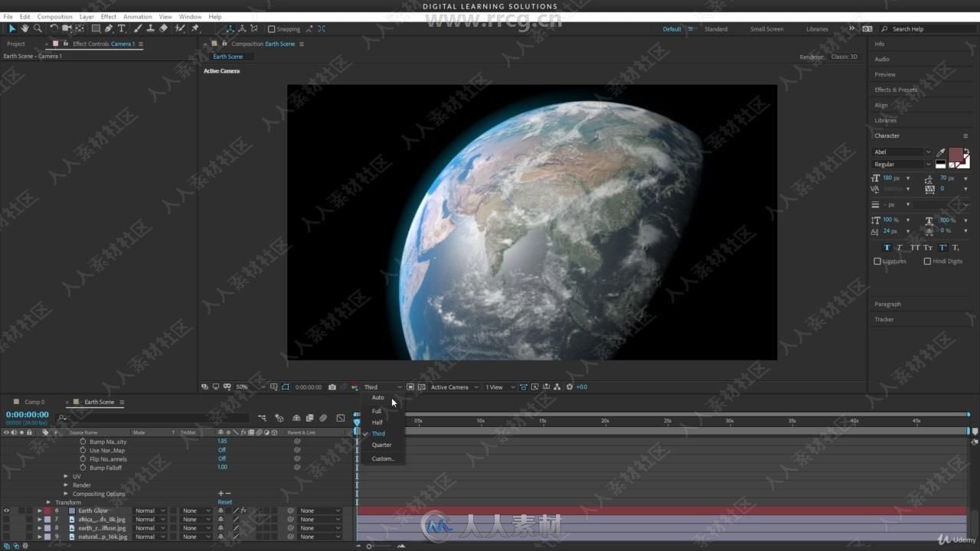The width and height of the screenshot is (980, 551).
Task: Toggle the All Caps TT button
Action: tap(915, 247)
